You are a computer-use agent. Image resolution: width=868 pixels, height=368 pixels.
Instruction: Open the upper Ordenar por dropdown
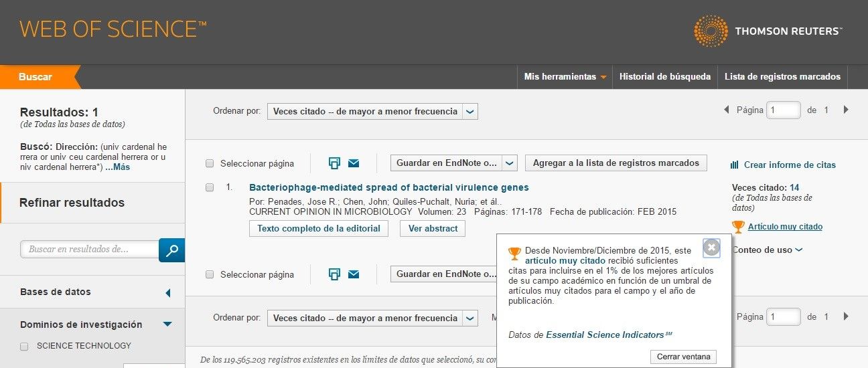372,111
